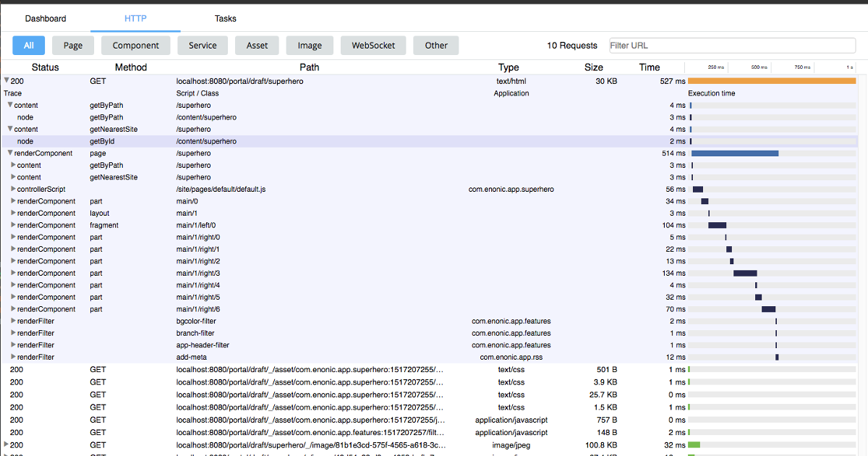The height and width of the screenshot is (456, 868).
Task: Click the 134 ms main/1/right/3 timing bar
Action: pos(745,273)
